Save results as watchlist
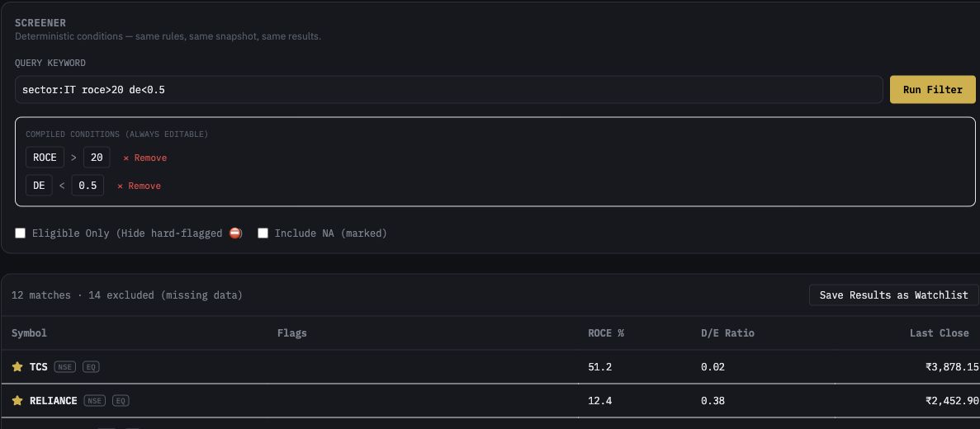980x429 pixels. (894, 295)
